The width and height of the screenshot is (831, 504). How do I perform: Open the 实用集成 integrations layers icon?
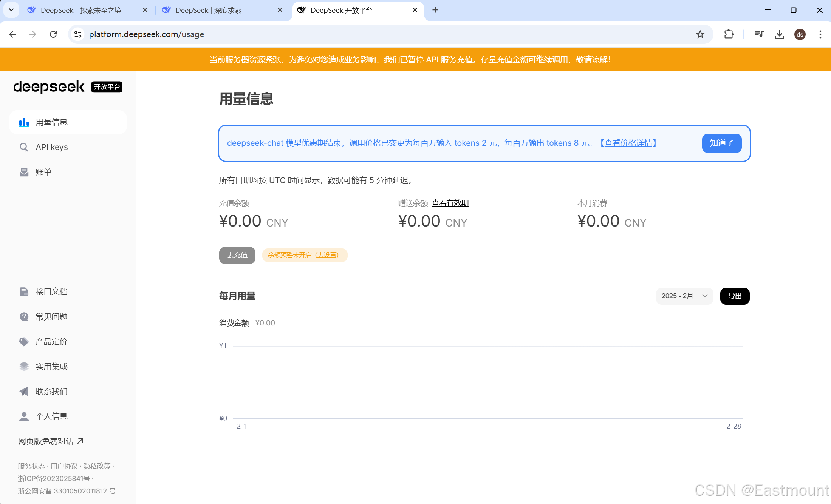[24, 366]
